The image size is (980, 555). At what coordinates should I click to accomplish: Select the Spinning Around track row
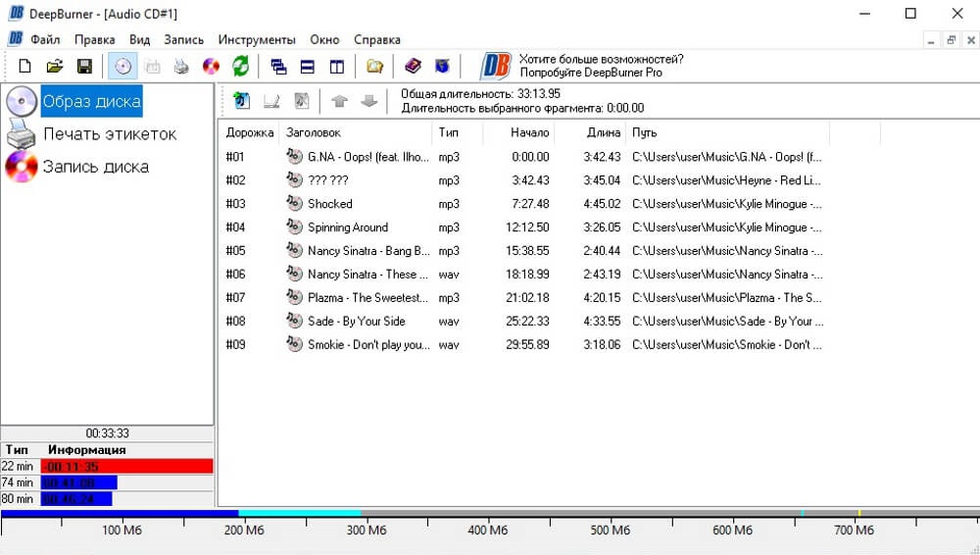point(523,227)
